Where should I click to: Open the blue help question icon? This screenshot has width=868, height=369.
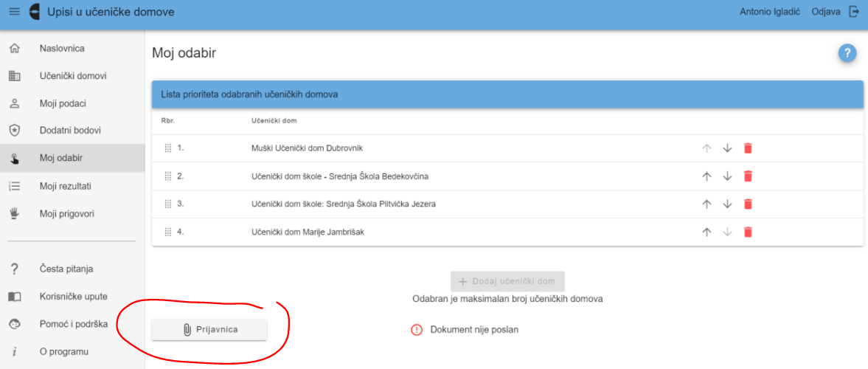pyautogui.click(x=847, y=54)
